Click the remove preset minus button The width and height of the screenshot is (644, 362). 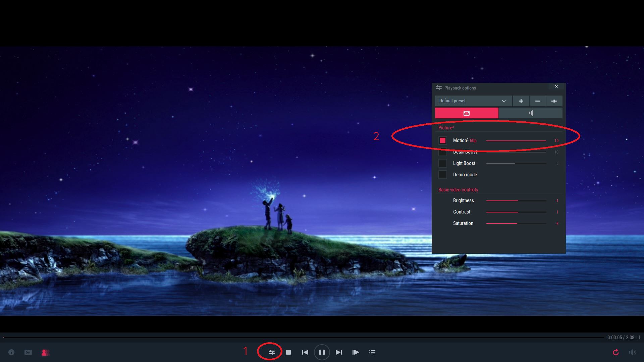tap(537, 101)
